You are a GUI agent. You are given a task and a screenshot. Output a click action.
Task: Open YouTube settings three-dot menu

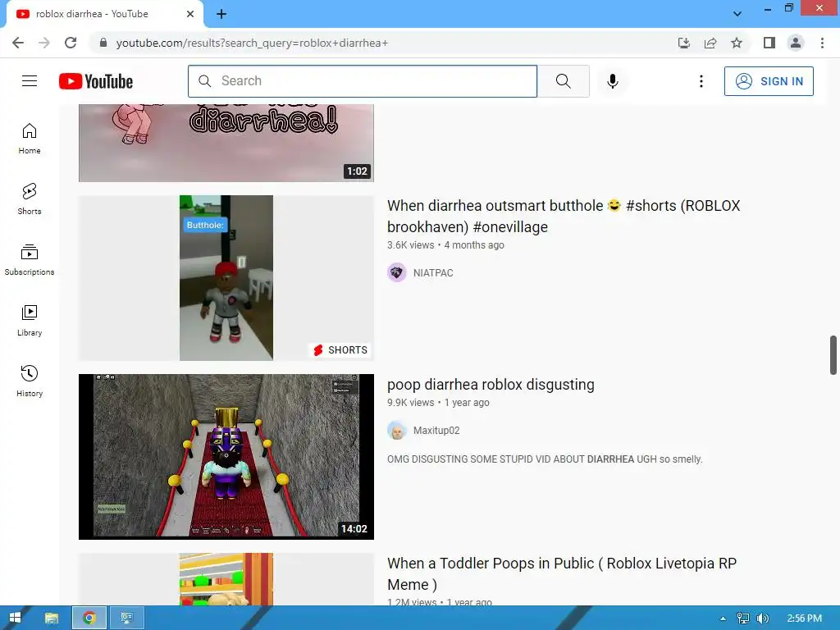pyautogui.click(x=701, y=81)
